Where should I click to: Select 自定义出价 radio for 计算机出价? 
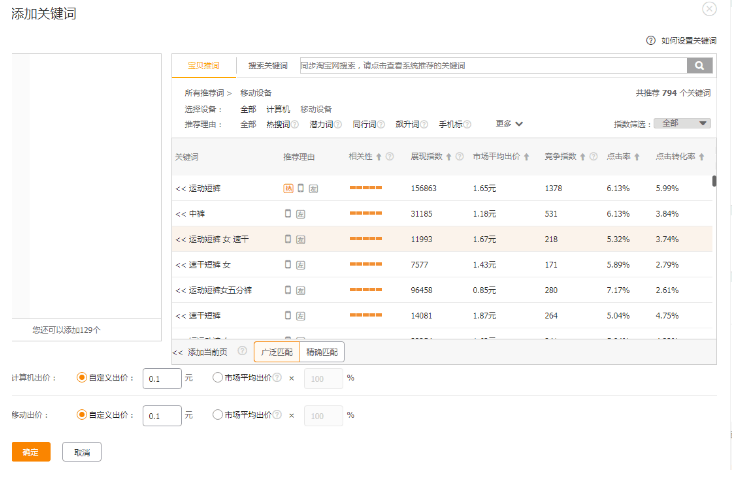click(82, 378)
